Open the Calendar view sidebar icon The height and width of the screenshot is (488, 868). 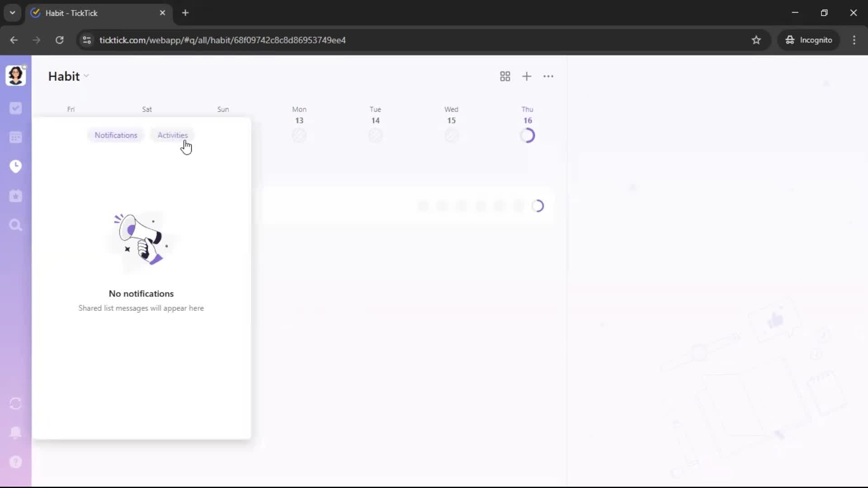[15, 137]
